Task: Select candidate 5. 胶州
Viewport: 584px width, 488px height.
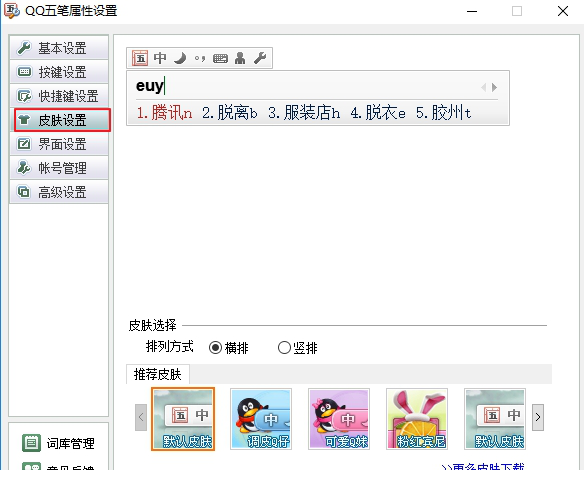Action: (x=444, y=113)
